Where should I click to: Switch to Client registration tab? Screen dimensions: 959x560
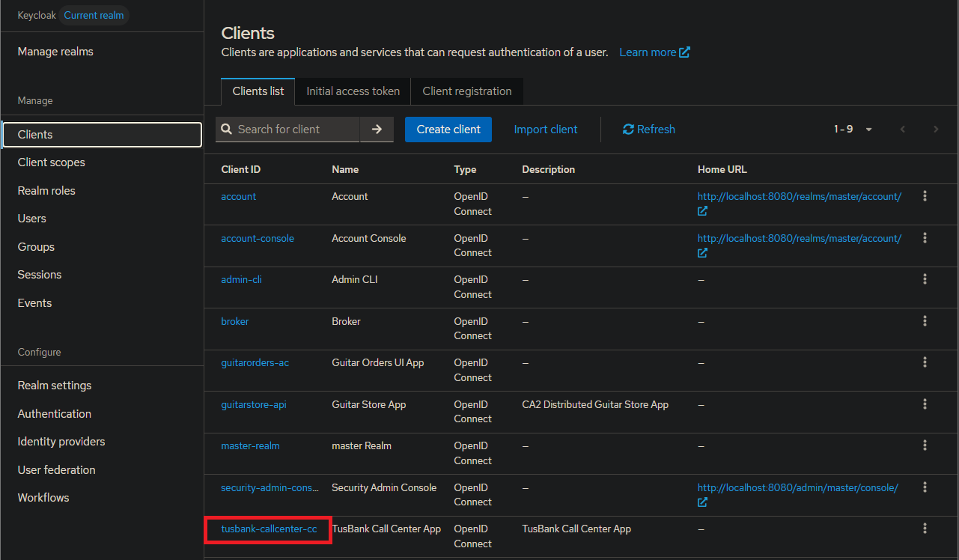coord(467,91)
